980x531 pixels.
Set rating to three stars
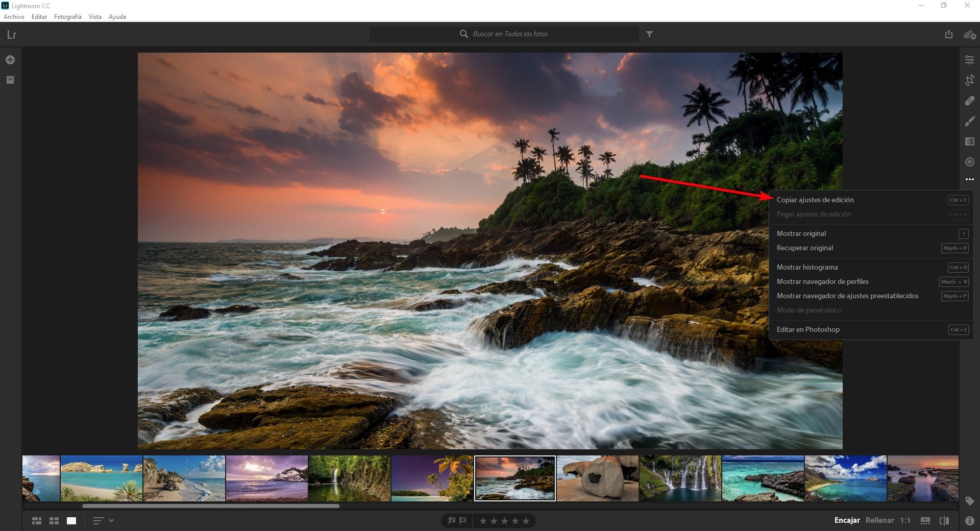[x=504, y=521]
